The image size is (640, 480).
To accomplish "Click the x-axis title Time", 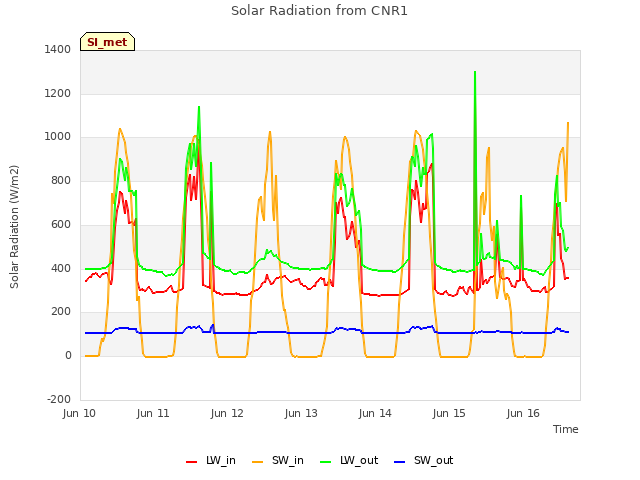I will 566,429.
